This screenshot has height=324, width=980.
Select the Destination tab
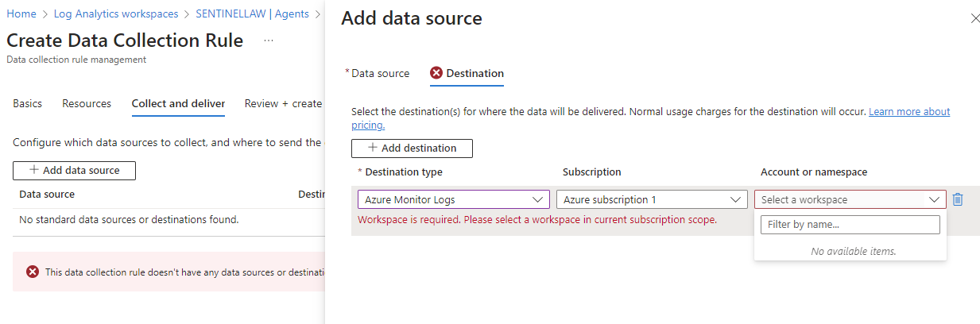[475, 73]
